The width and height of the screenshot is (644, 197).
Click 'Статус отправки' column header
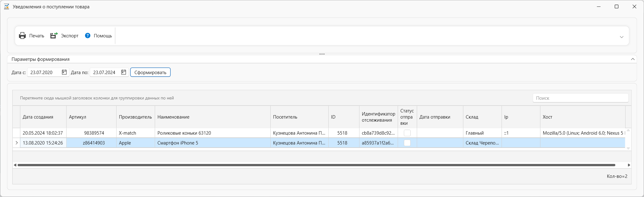[407, 117]
